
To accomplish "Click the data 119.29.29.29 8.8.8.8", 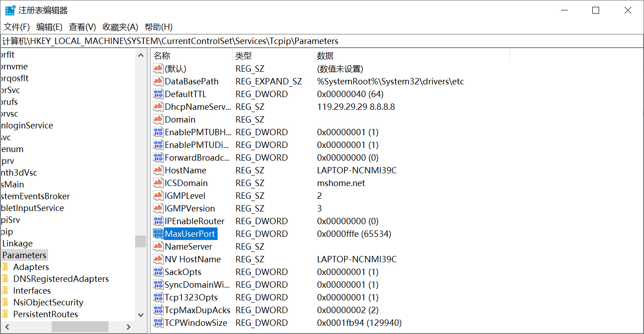I will (356, 107).
